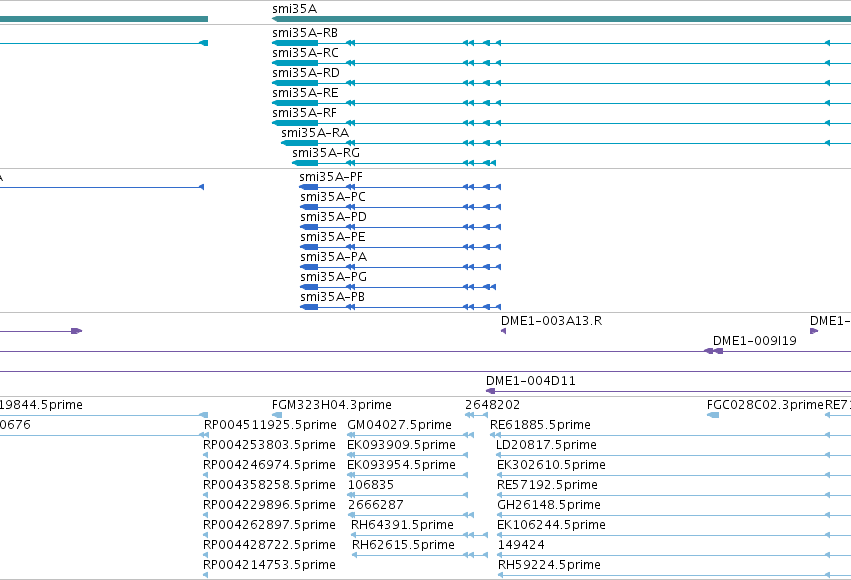Viewport: 851px width, 580px height.
Task: Select the DME1-009I19 feature
Action: tap(754, 341)
